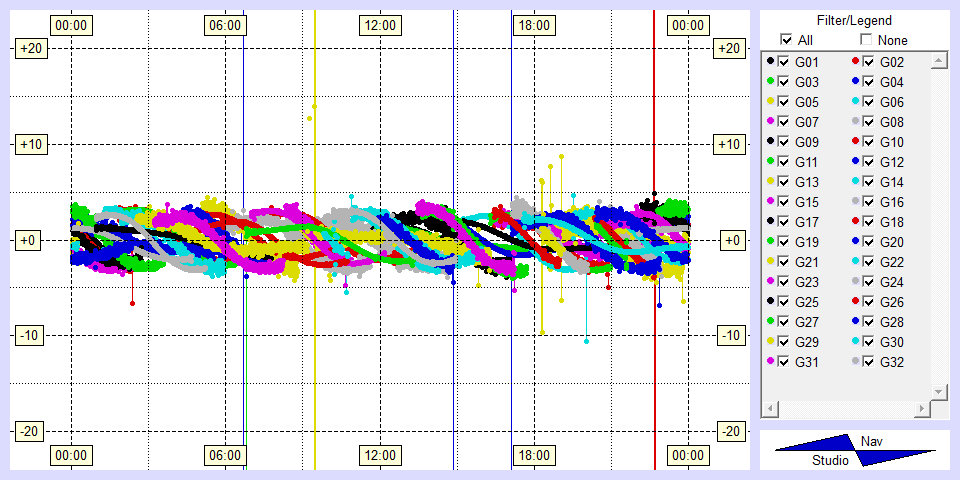The image size is (960, 480).
Task: Click the top 12:00 time axis label
Action: 379,25
